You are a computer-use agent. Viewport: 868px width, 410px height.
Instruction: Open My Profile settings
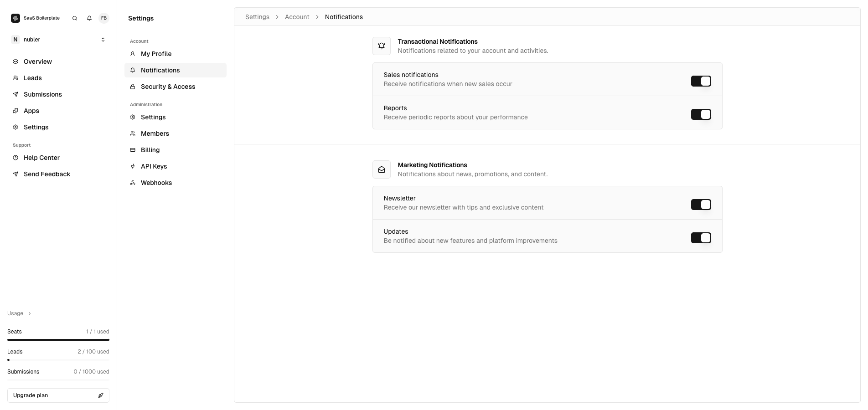[156, 54]
